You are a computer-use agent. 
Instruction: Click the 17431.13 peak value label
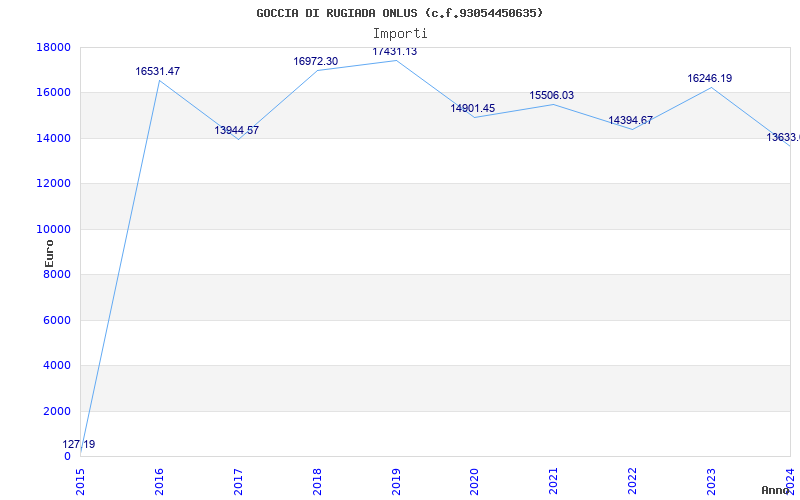click(394, 52)
